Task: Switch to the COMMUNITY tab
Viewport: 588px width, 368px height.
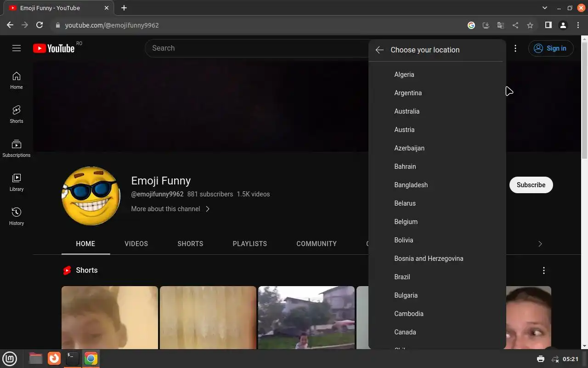Action: point(317,244)
